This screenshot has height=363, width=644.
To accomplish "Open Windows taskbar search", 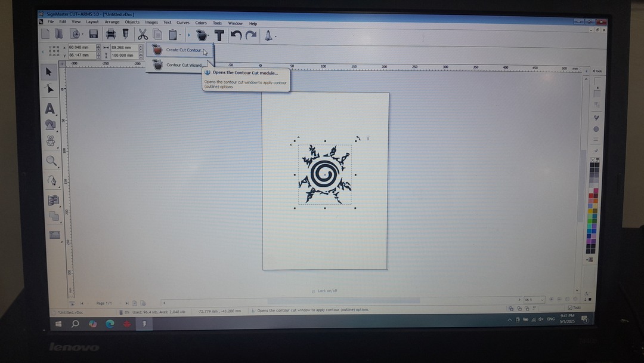I will (75, 324).
